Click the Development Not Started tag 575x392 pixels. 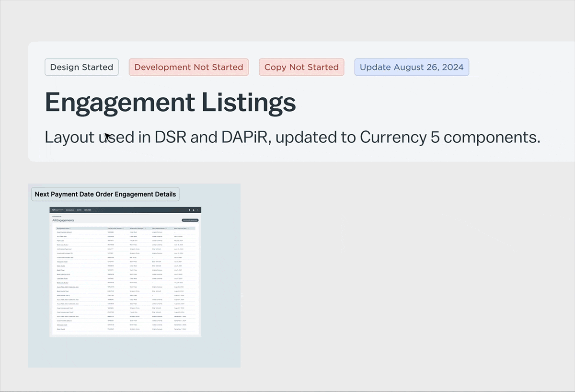click(x=188, y=67)
